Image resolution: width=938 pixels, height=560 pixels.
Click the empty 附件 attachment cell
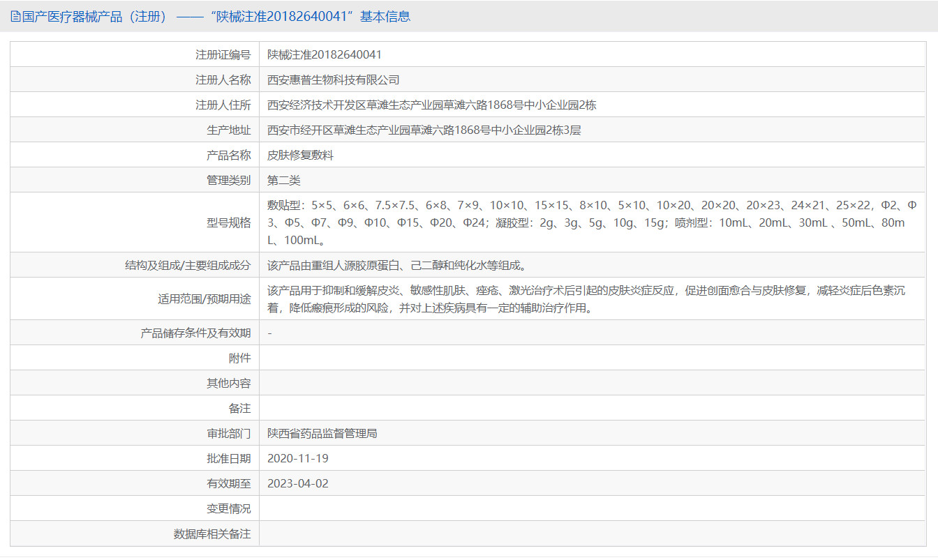[x=489, y=357]
